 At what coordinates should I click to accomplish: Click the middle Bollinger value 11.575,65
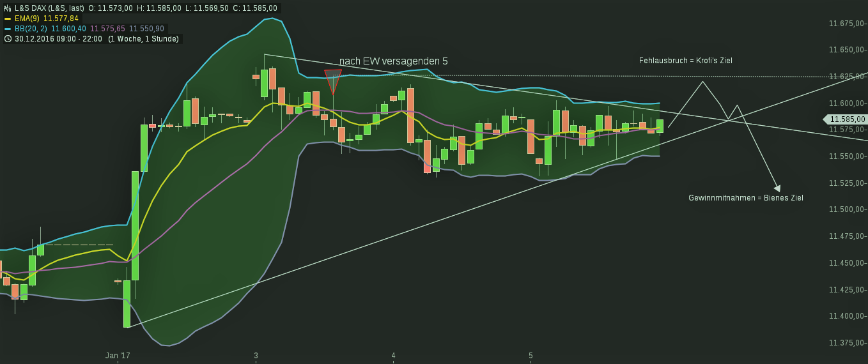[108, 29]
